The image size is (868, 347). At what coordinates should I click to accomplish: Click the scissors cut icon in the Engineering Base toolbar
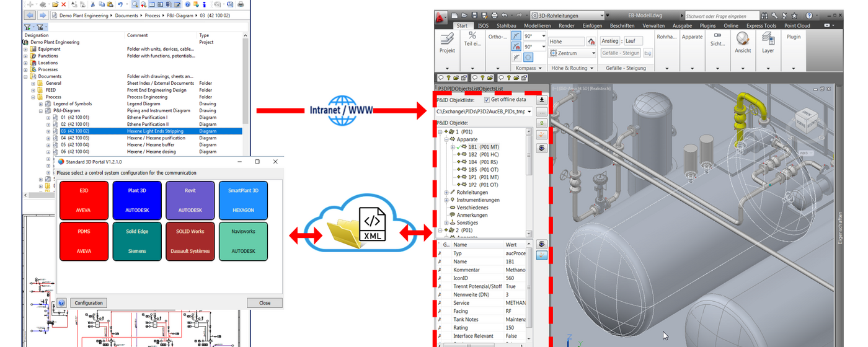pyautogui.click(x=92, y=4)
